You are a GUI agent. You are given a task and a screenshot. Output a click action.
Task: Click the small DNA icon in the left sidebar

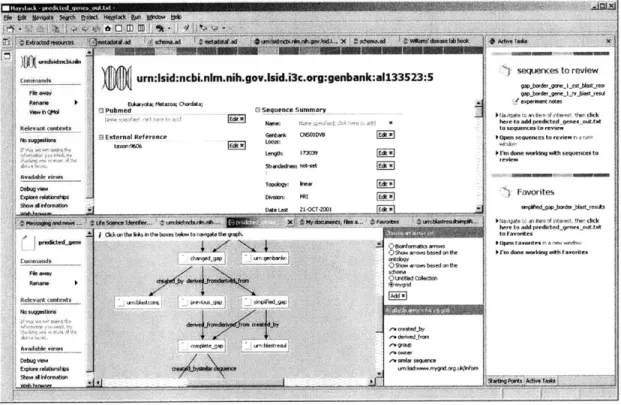[x=28, y=62]
